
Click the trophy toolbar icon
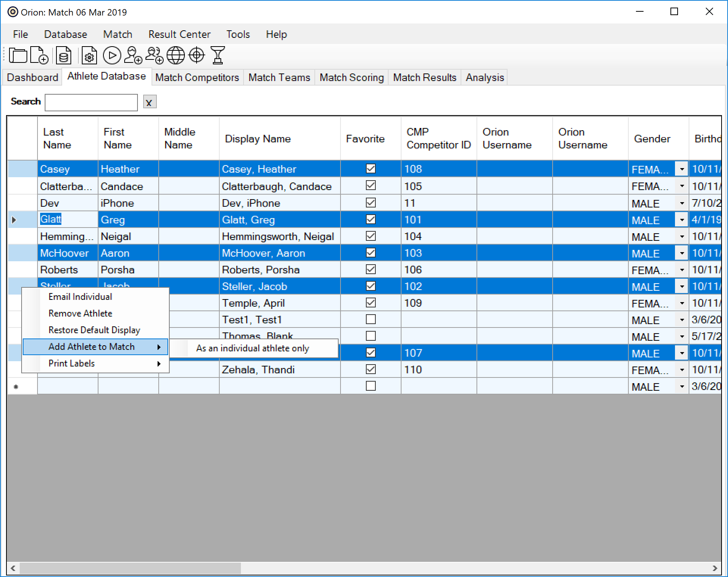218,56
